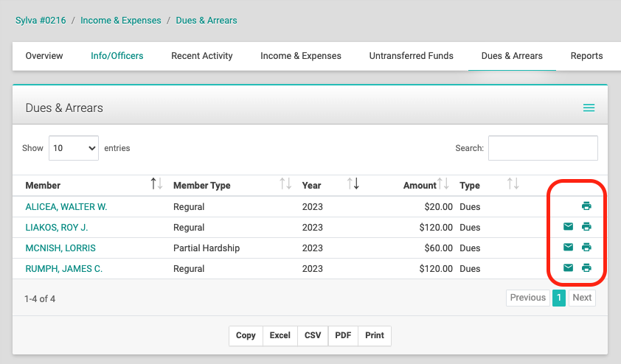
Task: Click print icon for LIAKOS, ROY J.
Action: click(586, 226)
